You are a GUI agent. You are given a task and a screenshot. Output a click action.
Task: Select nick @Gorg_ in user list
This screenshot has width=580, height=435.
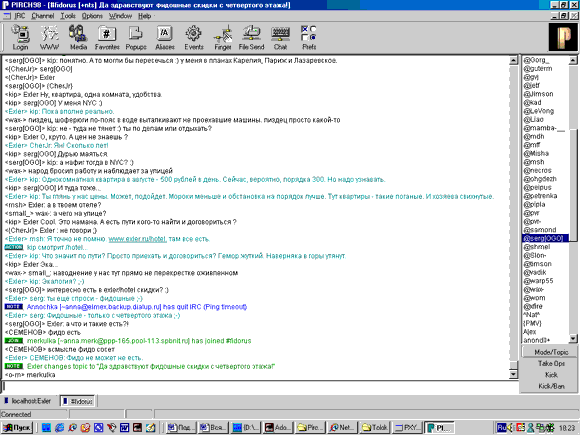(x=536, y=60)
